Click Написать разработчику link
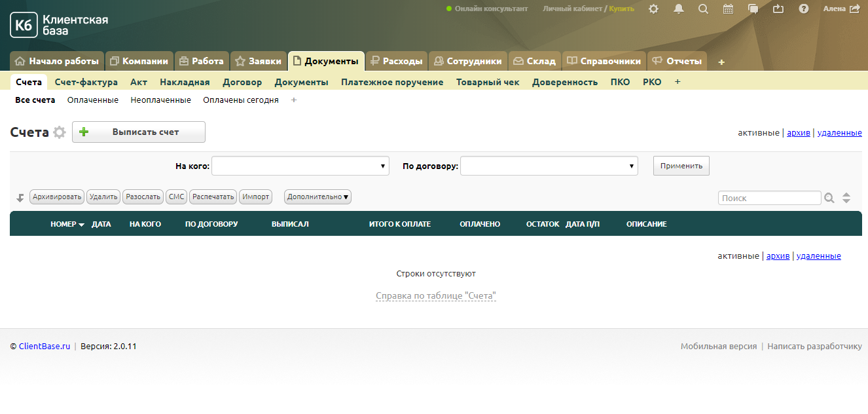The width and height of the screenshot is (868, 414). click(814, 346)
